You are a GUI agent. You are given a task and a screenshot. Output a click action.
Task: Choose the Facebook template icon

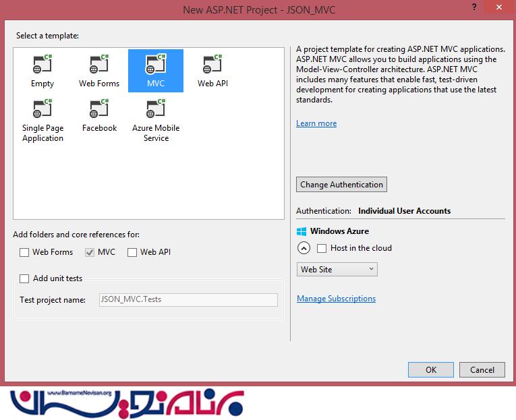point(98,110)
